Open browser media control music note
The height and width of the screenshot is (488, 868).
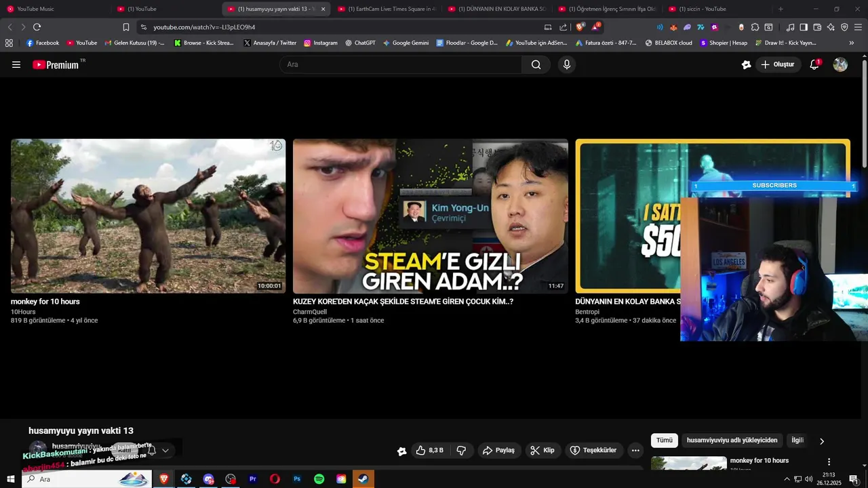(790, 27)
